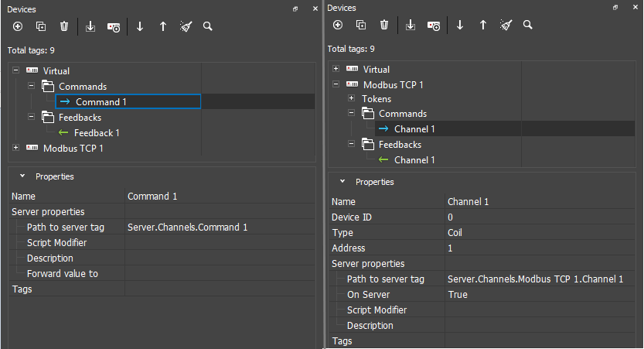This screenshot has width=644, height=349.
Task: Collapse Properties section above the Device ID row
Action: click(x=343, y=182)
